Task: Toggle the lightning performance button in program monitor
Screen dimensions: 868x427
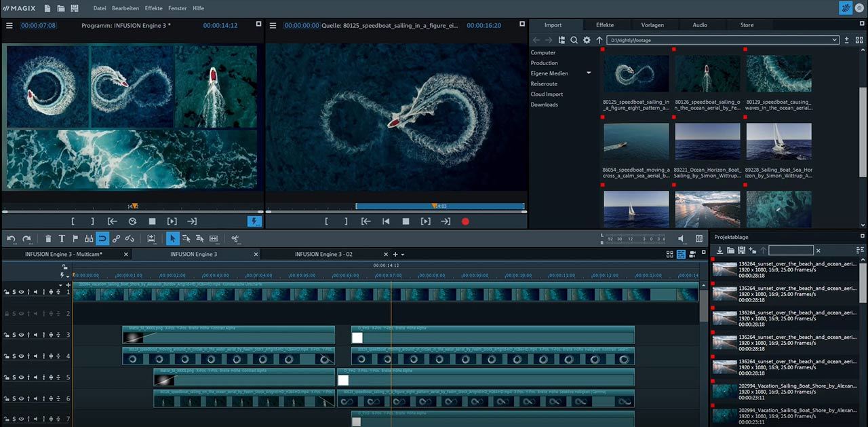Action: (x=254, y=221)
